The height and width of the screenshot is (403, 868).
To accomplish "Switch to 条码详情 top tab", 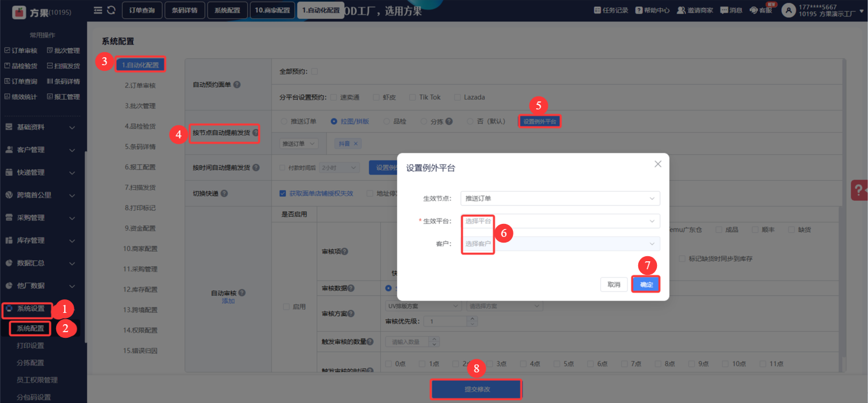I will (185, 10).
